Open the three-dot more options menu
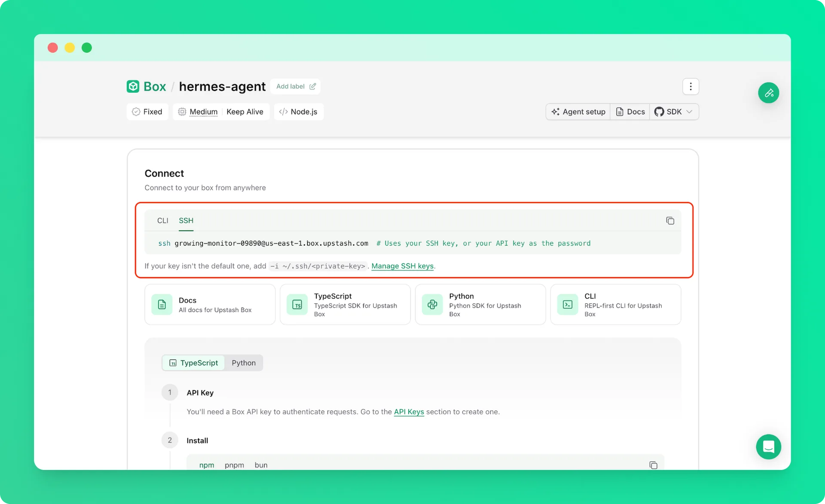This screenshot has width=825, height=504. [691, 86]
